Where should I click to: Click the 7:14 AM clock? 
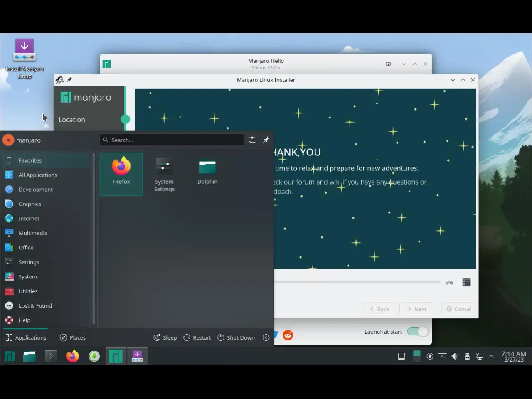(x=514, y=356)
